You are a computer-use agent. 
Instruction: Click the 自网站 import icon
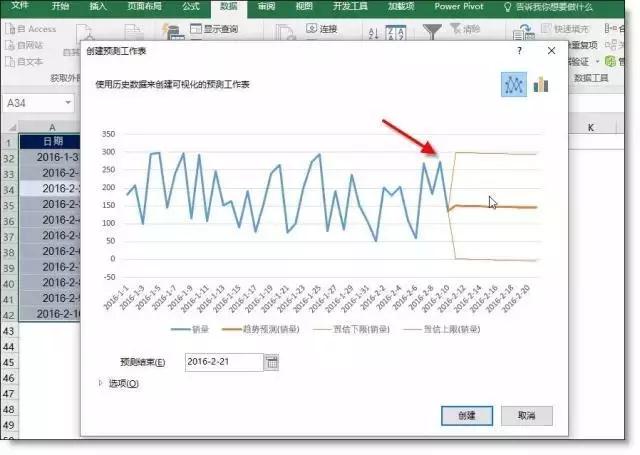click(x=10, y=45)
